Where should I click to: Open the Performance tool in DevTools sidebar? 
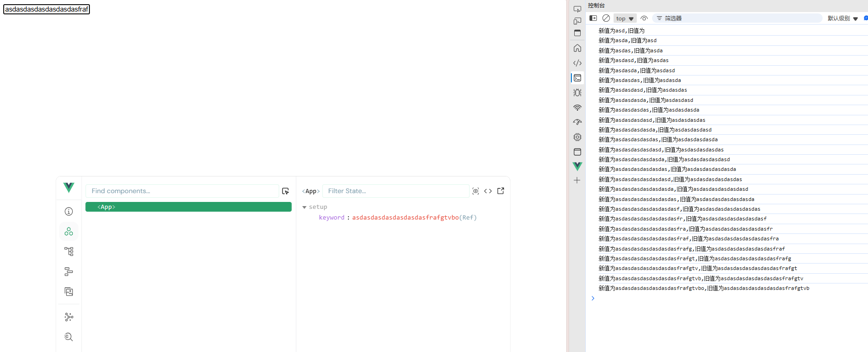pos(577,122)
